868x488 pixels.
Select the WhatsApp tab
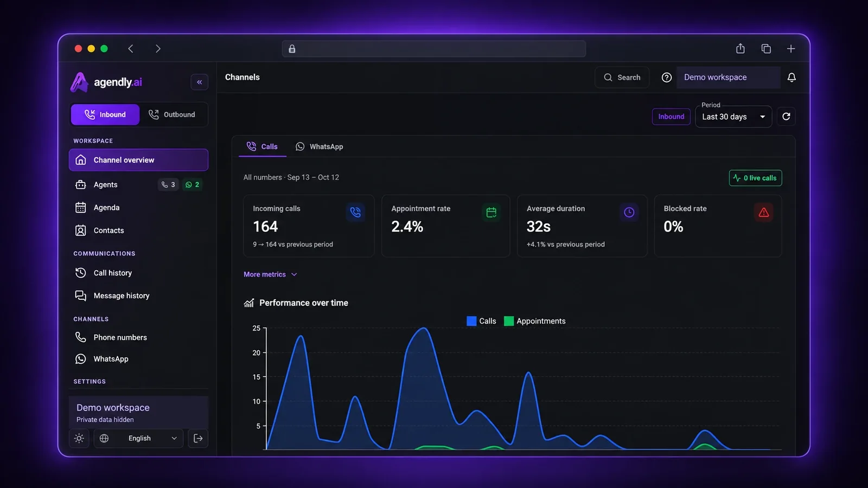pos(320,146)
